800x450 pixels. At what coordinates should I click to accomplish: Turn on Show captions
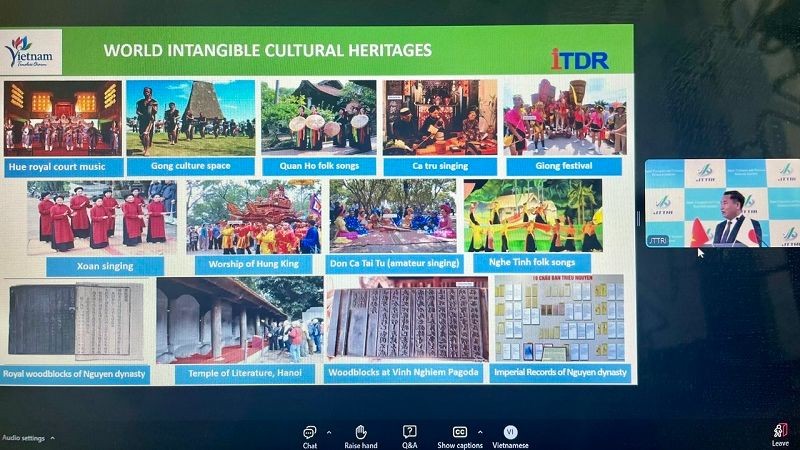460,433
